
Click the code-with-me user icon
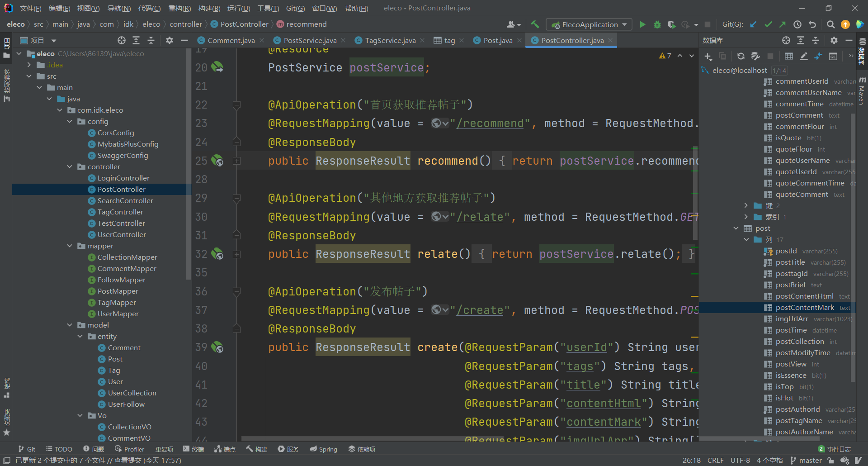(x=513, y=24)
